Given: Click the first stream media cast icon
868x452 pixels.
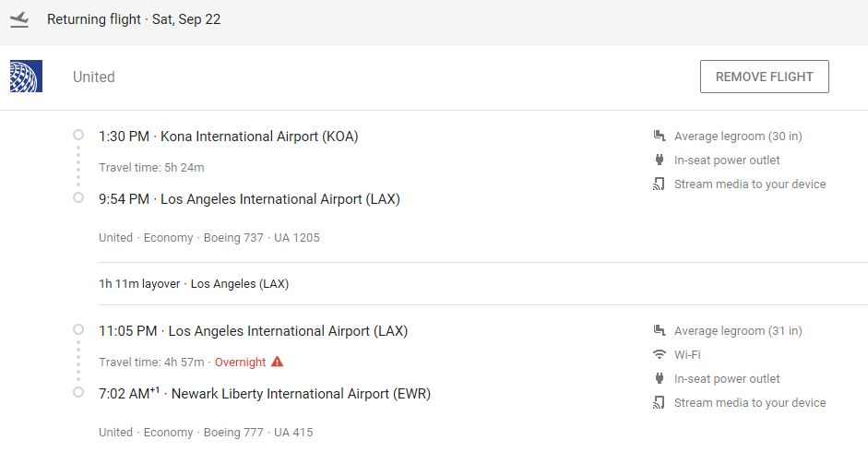Looking at the screenshot, I should coord(659,184).
